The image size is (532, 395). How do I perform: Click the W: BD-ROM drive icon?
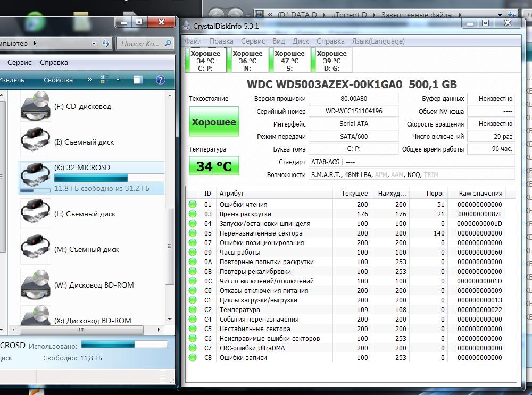[x=35, y=285]
